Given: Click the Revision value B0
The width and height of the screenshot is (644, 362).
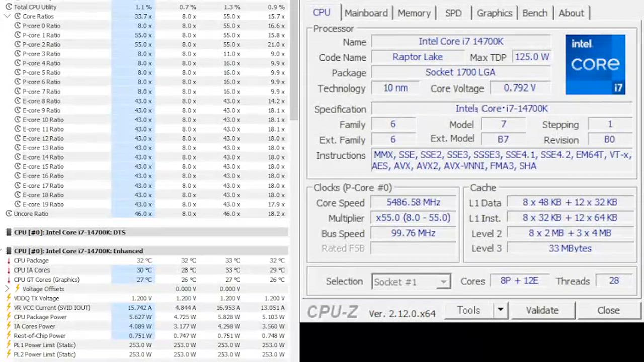Looking at the screenshot, I should (x=609, y=140).
